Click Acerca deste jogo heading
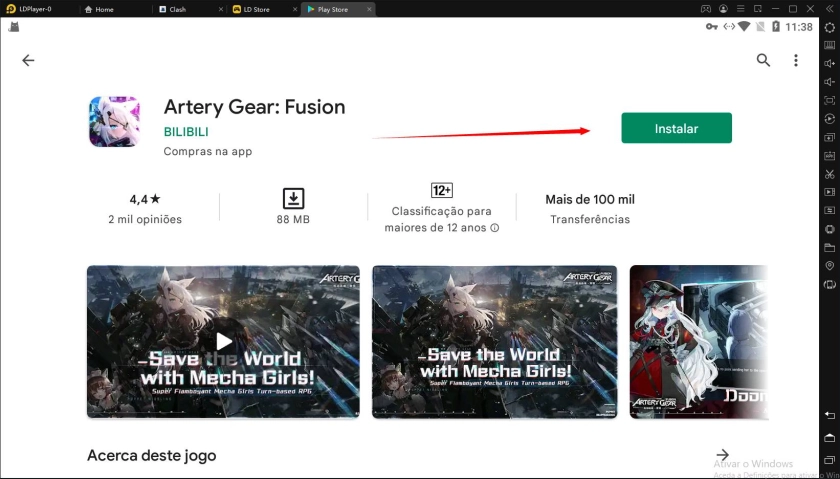 [152, 455]
